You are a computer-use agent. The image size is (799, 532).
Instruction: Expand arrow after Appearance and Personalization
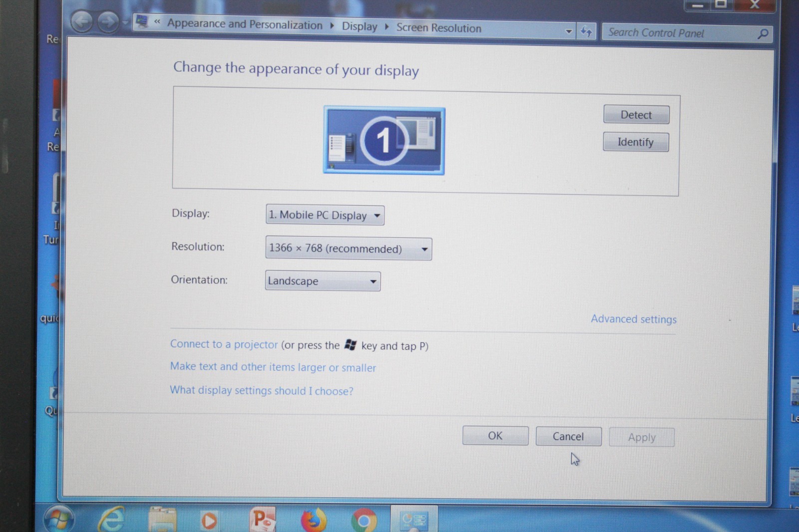(332, 25)
